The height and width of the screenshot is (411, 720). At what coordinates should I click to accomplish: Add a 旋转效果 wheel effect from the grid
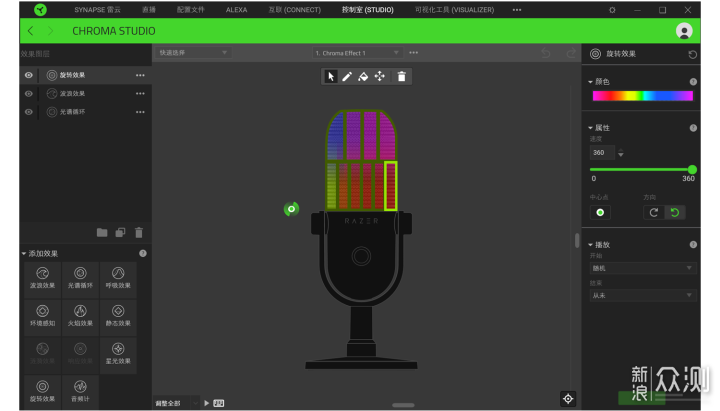click(x=43, y=391)
